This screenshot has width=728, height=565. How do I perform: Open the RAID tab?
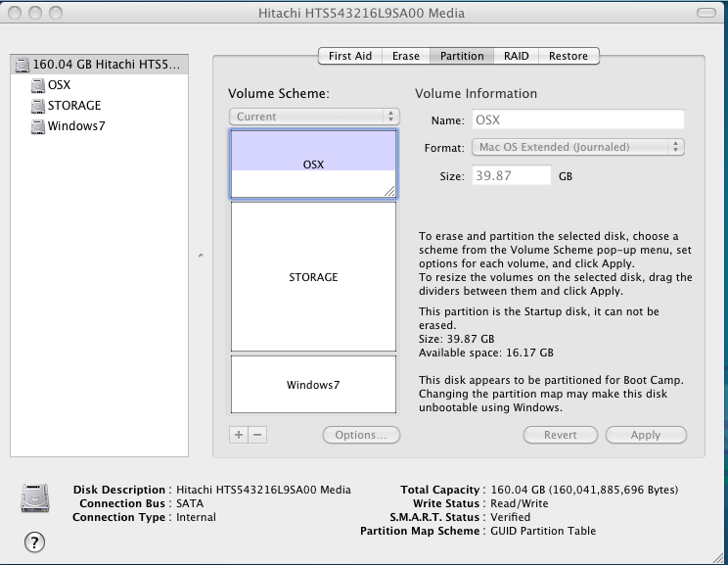click(517, 56)
